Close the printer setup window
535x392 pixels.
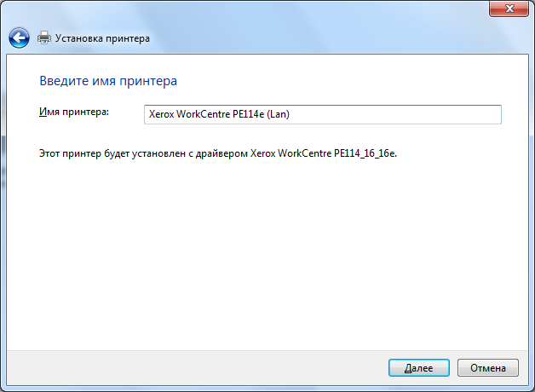pos(509,9)
